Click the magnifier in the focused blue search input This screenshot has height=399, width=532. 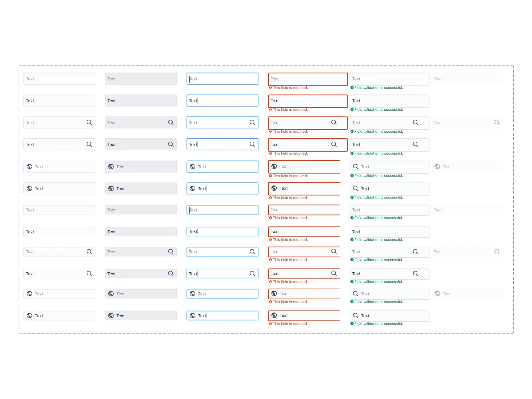[252, 122]
